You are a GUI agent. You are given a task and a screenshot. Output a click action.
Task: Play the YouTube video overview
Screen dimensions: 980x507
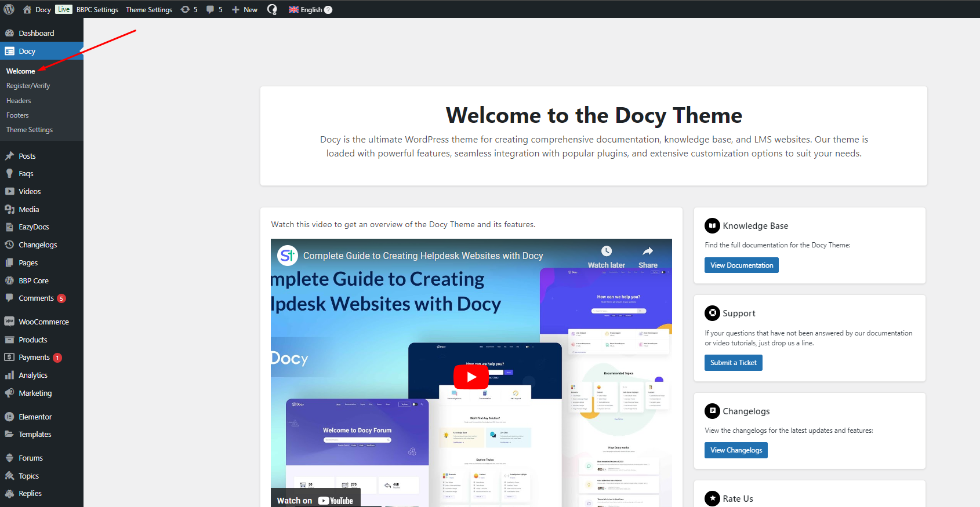[472, 377]
